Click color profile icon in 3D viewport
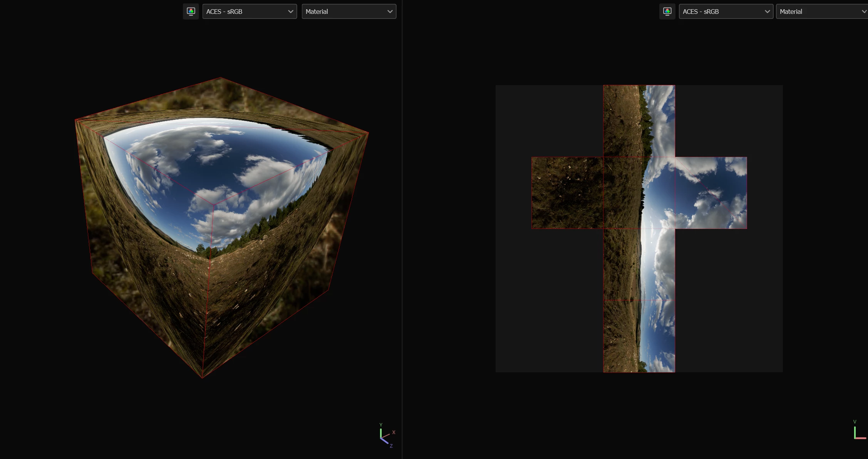868x459 pixels. tap(191, 12)
